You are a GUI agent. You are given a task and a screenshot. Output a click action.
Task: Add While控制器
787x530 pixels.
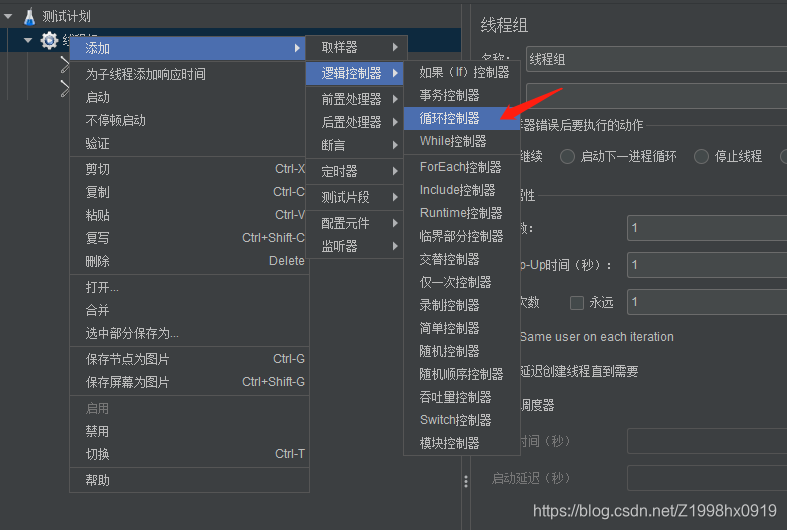coord(462,142)
